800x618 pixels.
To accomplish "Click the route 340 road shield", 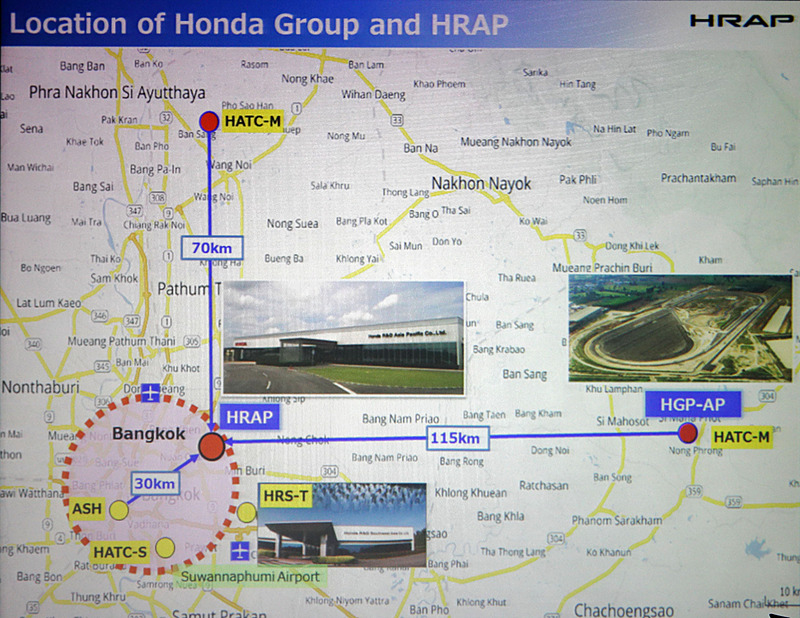I will pos(33,344).
